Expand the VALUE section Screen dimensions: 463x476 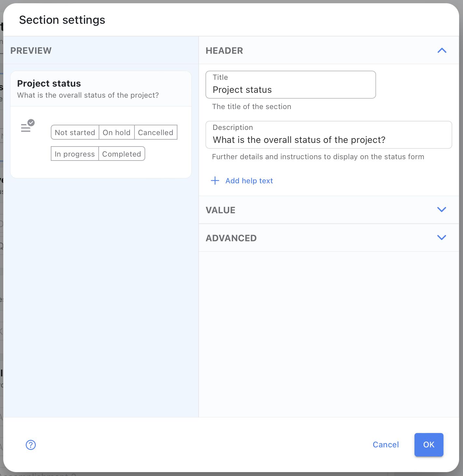329,210
